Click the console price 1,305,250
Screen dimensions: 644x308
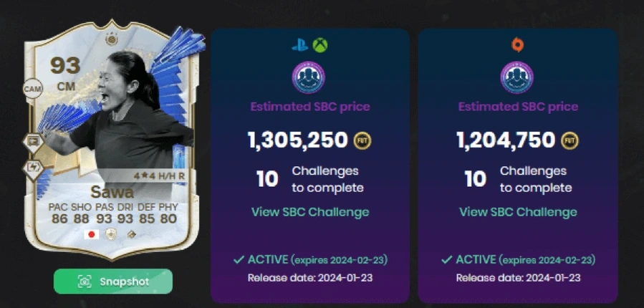(298, 140)
